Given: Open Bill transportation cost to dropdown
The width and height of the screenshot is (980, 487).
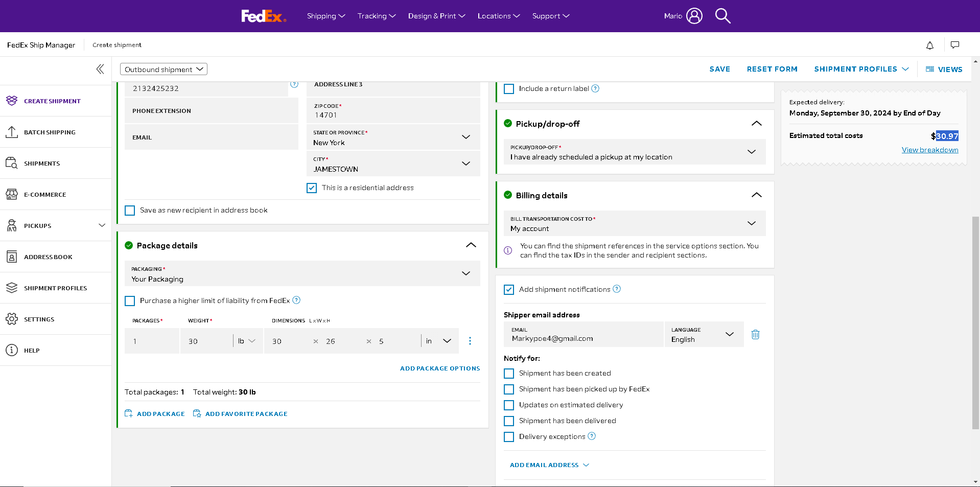Looking at the screenshot, I should 635,223.
